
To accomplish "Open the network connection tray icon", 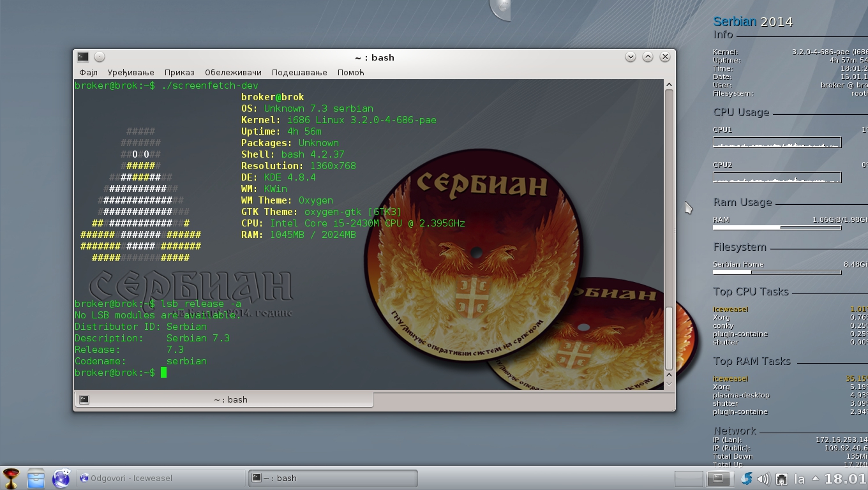I will (782, 479).
